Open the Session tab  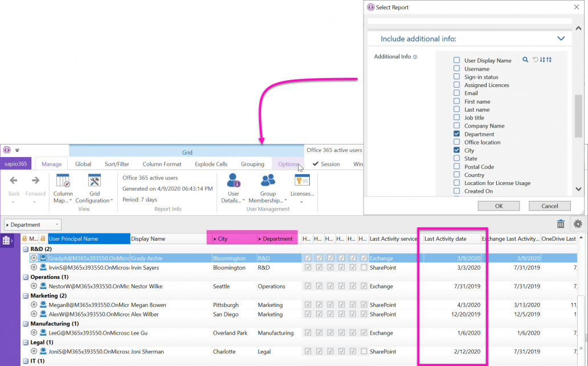tap(326, 164)
